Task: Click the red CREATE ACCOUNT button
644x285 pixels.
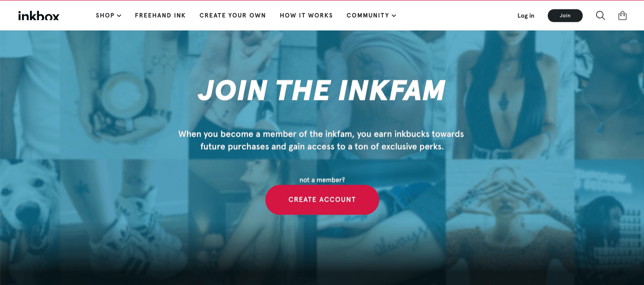Action: pos(322,199)
